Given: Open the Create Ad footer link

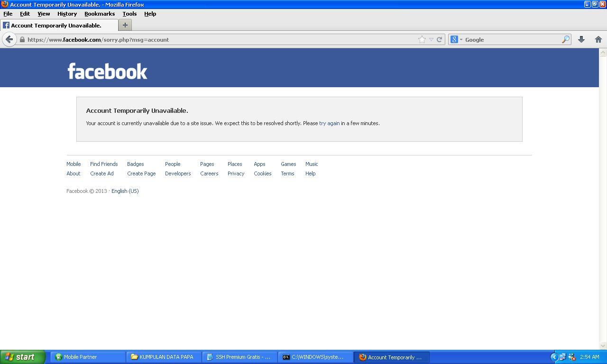Looking at the screenshot, I should pos(102,173).
